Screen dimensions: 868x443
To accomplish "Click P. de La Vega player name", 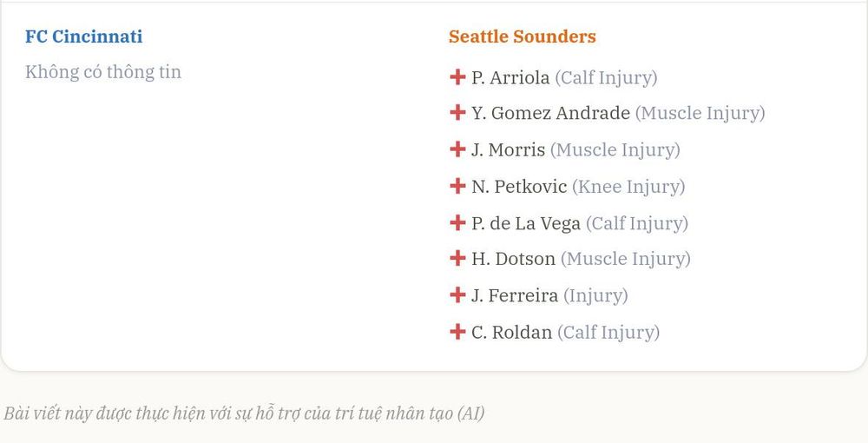I will click(526, 223).
